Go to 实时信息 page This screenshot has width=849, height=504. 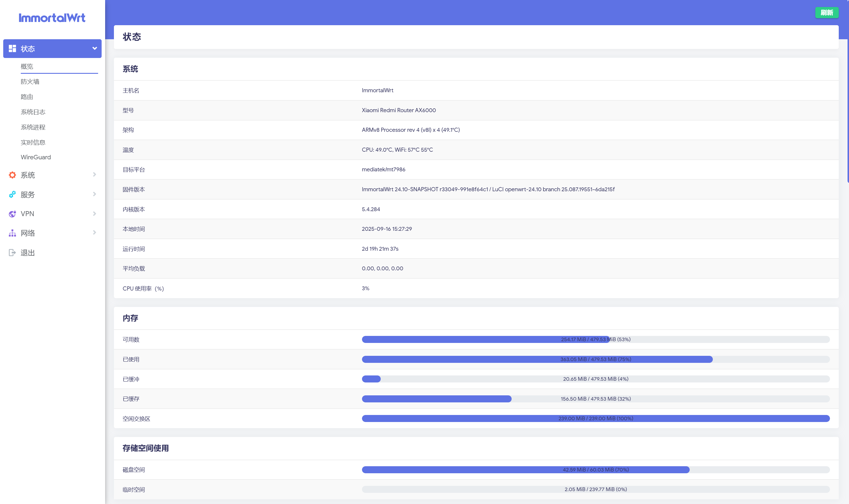tap(33, 142)
